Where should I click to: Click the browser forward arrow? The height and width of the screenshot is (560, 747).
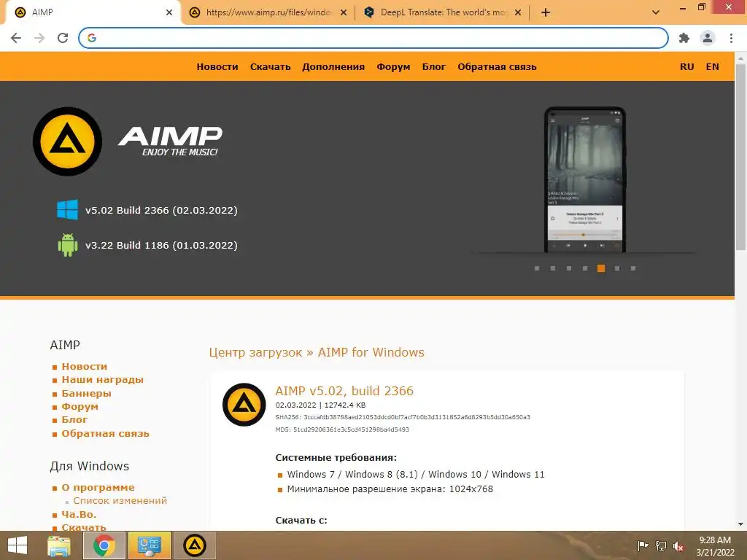click(39, 38)
